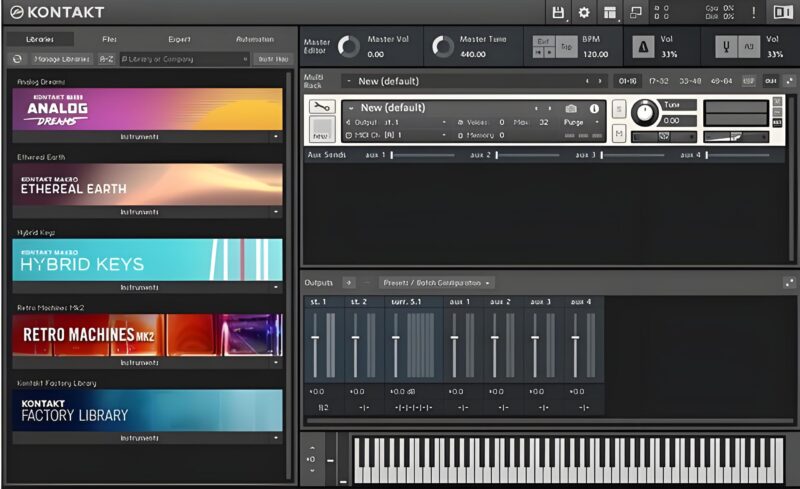This screenshot has width=800, height=489.
Task: Toggle the reference tone note button beside tuning fork
Action: [749, 47]
